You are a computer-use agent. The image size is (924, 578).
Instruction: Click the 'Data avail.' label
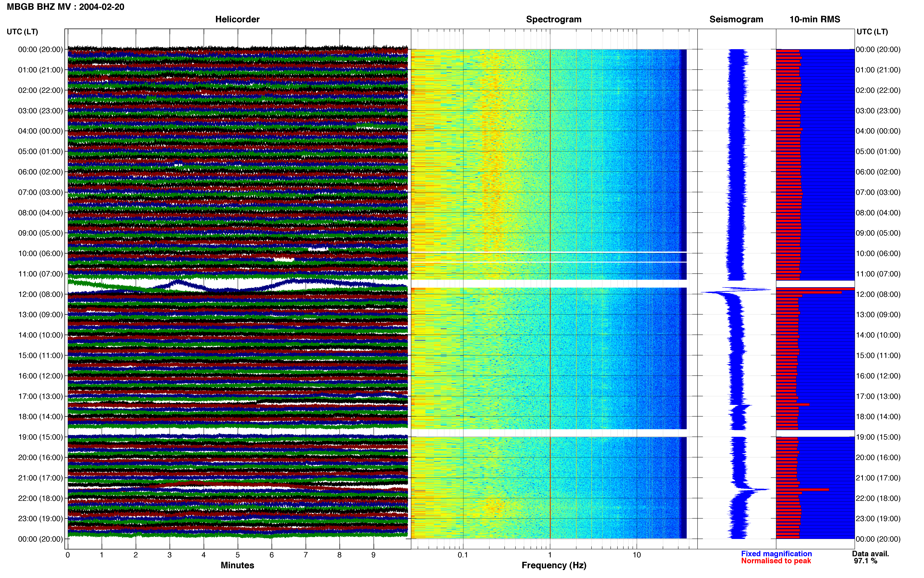pyautogui.click(x=870, y=554)
